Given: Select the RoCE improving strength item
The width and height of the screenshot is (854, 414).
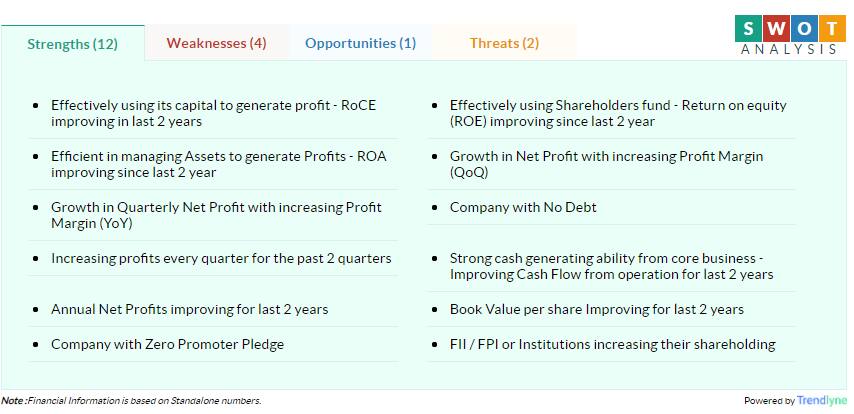Looking at the screenshot, I should point(214,113).
